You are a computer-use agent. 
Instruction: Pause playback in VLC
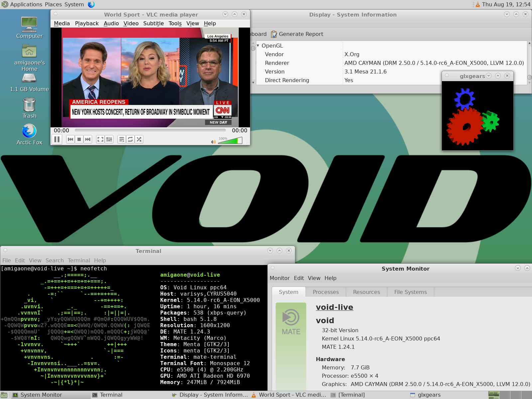point(57,139)
